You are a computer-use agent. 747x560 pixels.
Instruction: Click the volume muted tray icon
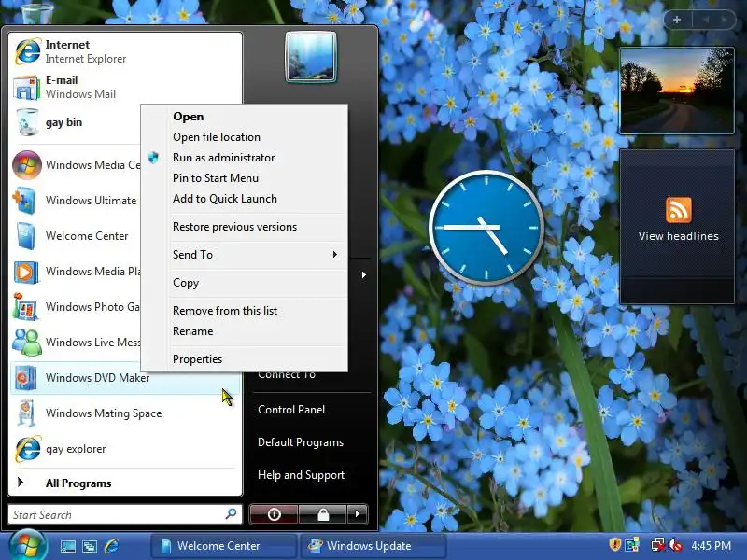coord(674,545)
